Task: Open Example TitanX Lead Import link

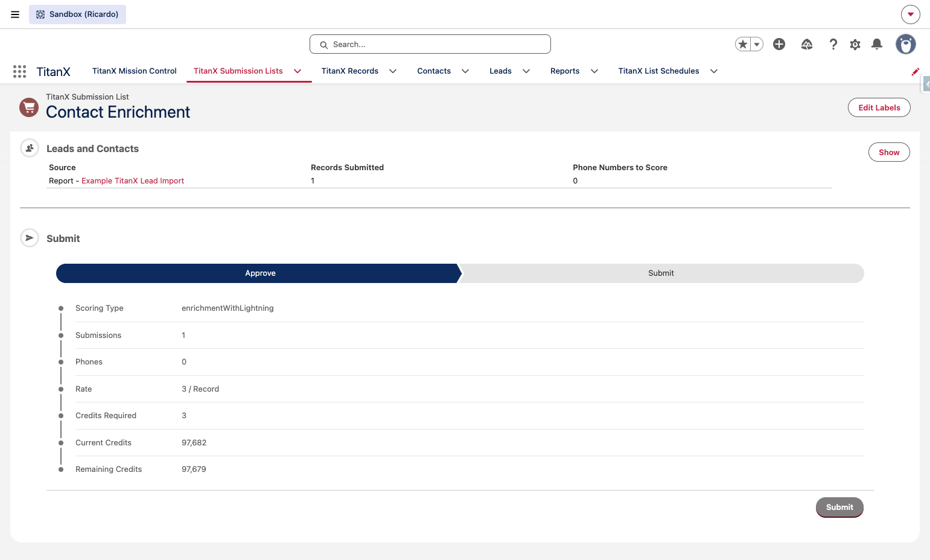Action: click(133, 181)
